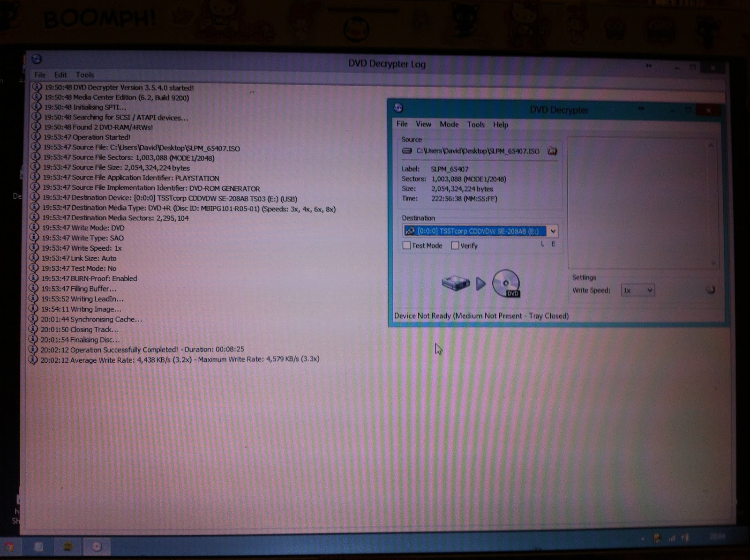
Task: Click info icon beside 'Average Write Rate' entry
Action: click(33, 360)
